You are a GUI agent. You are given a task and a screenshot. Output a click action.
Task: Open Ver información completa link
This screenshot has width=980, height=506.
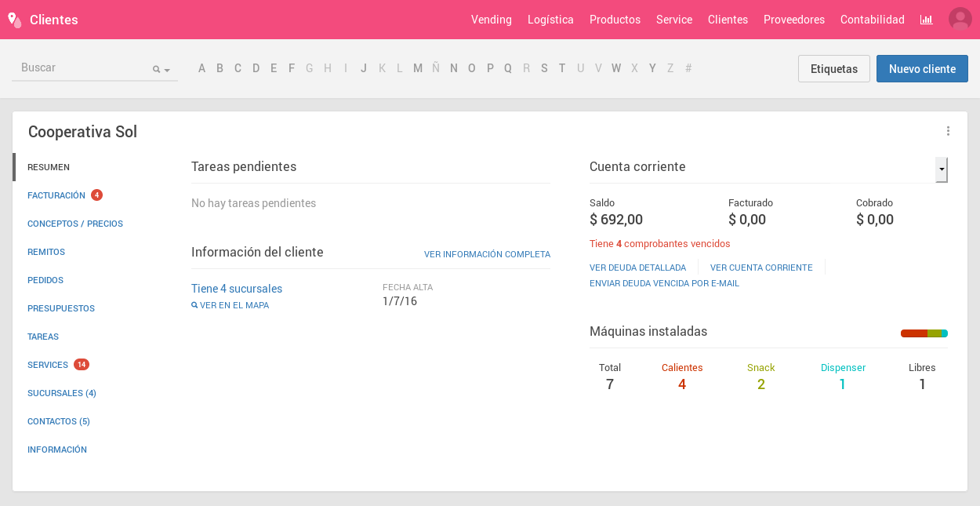[x=487, y=254]
